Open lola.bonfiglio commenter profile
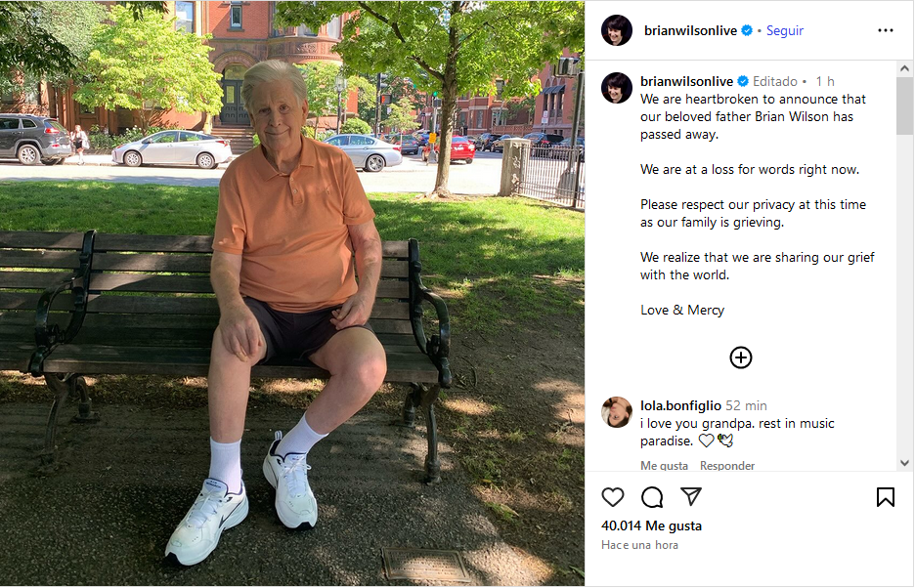915x588 pixels. coord(680,405)
